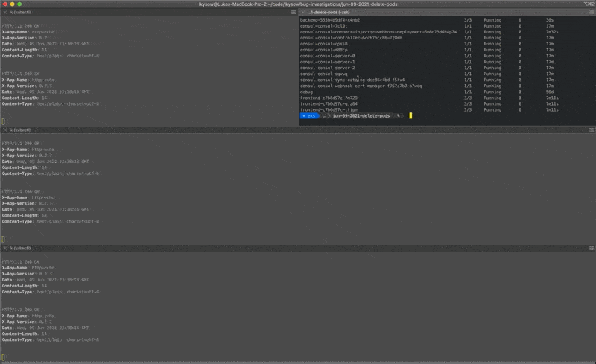Click pod name consul-consul-controller-6cc67bcc86-728mh
The width and height of the screenshot is (596, 364).
click(x=351, y=38)
